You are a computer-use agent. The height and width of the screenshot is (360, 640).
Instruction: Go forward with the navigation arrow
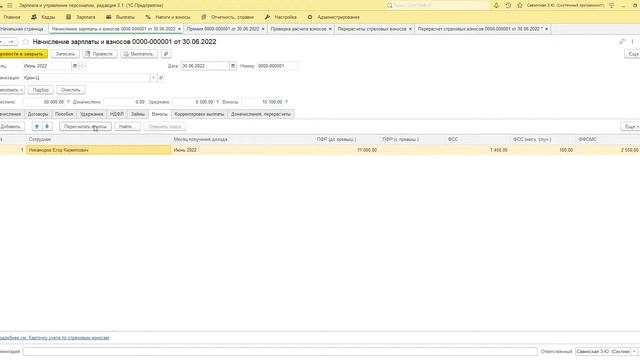(11, 42)
